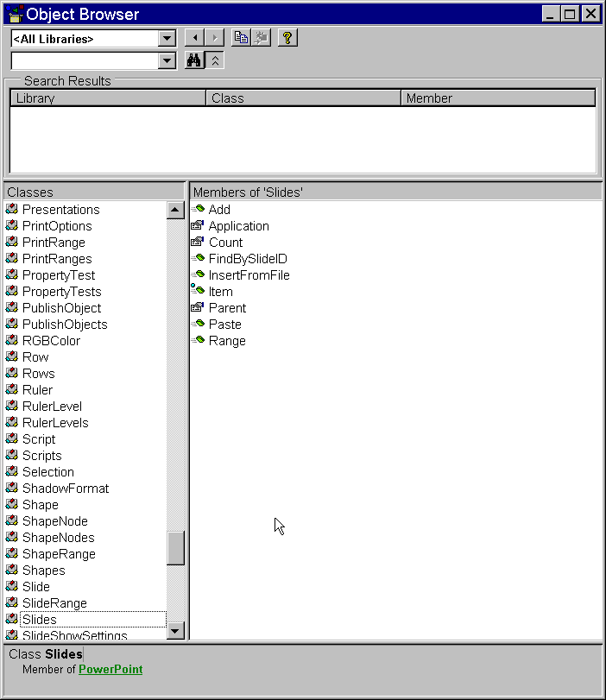The height and width of the screenshot is (700, 606).
Task: Click the Classes list scroll up arrow
Action: pyautogui.click(x=175, y=210)
